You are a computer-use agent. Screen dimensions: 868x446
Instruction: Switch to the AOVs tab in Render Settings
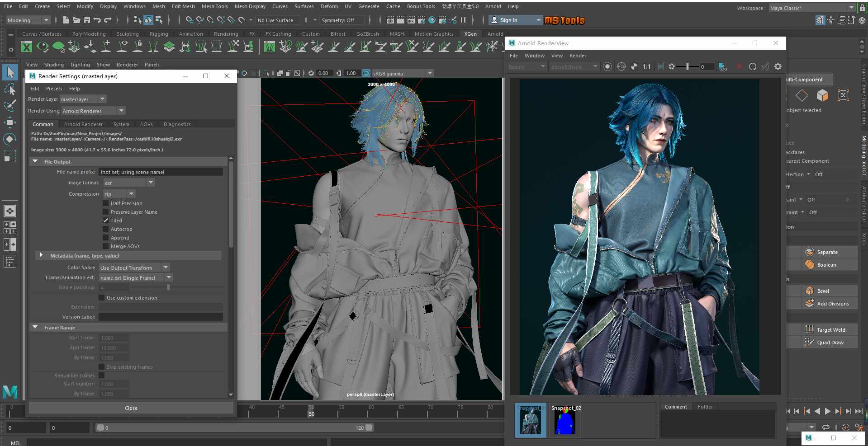[146, 124]
